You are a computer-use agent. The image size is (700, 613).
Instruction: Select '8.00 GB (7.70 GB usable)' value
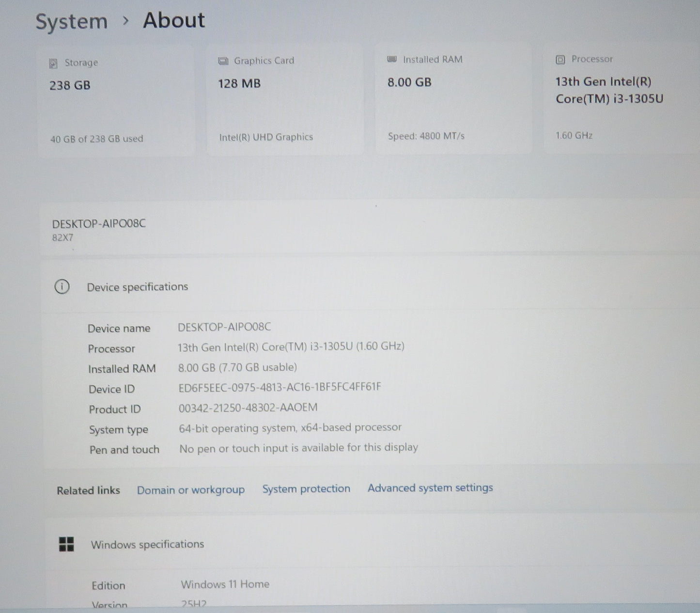[238, 367]
